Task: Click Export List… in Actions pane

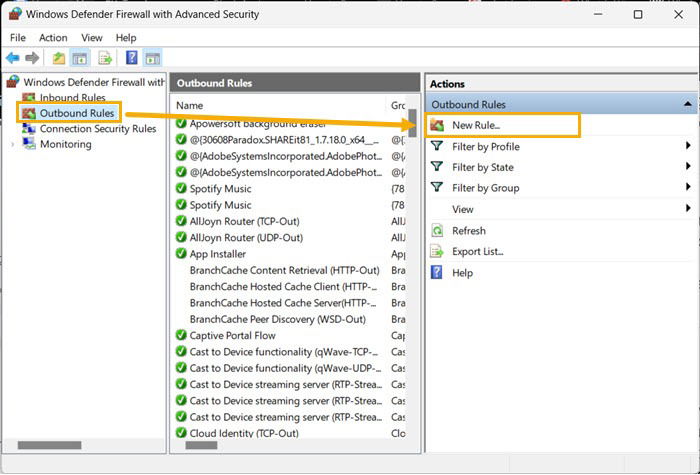Action: tap(478, 251)
